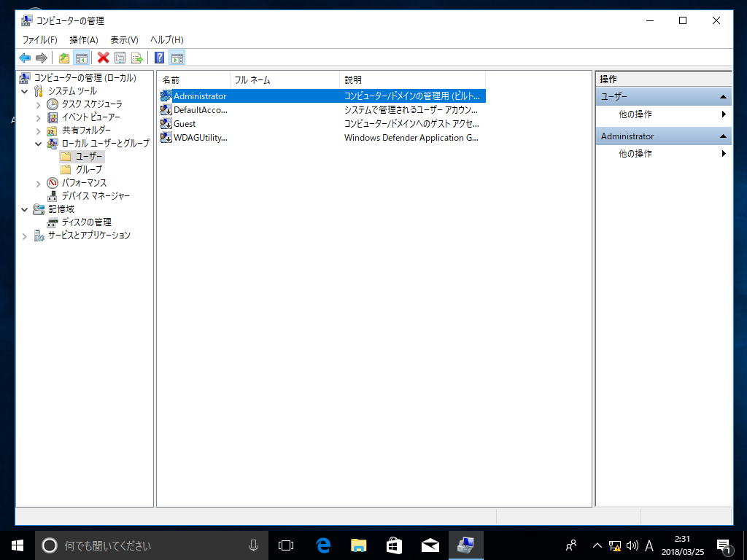Open Help with the question mark icon
The image size is (747, 560).
(x=159, y=58)
